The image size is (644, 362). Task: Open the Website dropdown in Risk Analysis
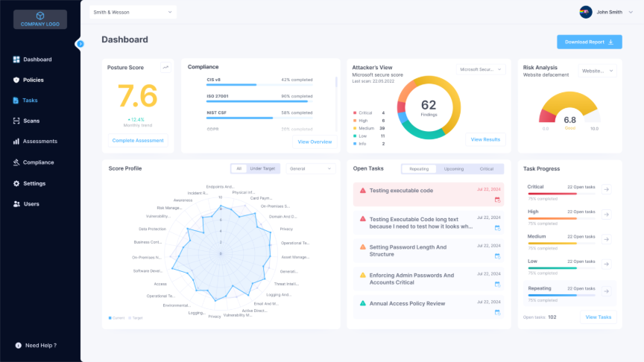point(597,71)
